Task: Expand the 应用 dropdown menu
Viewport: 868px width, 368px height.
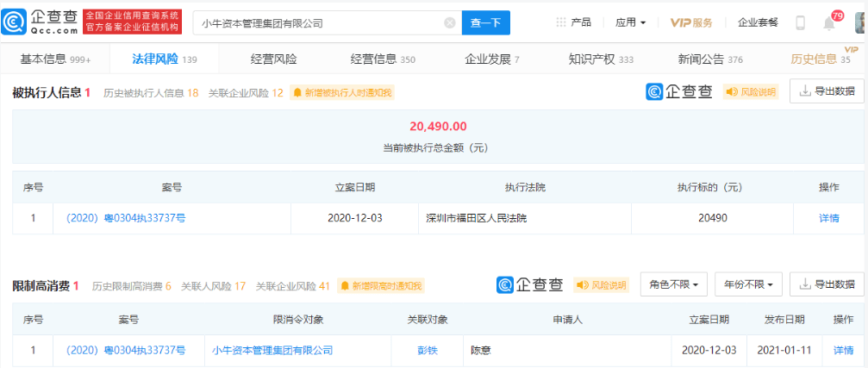Action: point(630,22)
